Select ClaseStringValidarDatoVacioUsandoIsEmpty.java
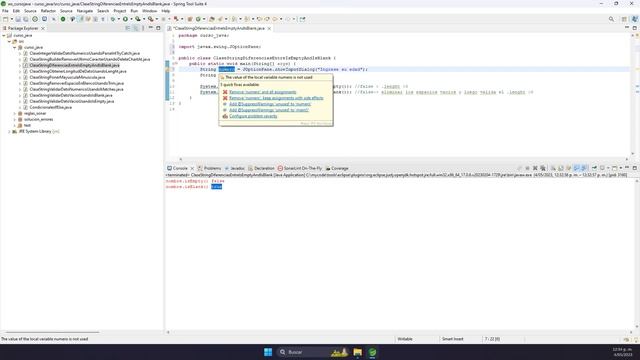Viewport: 640px width, 360px height. [71, 101]
